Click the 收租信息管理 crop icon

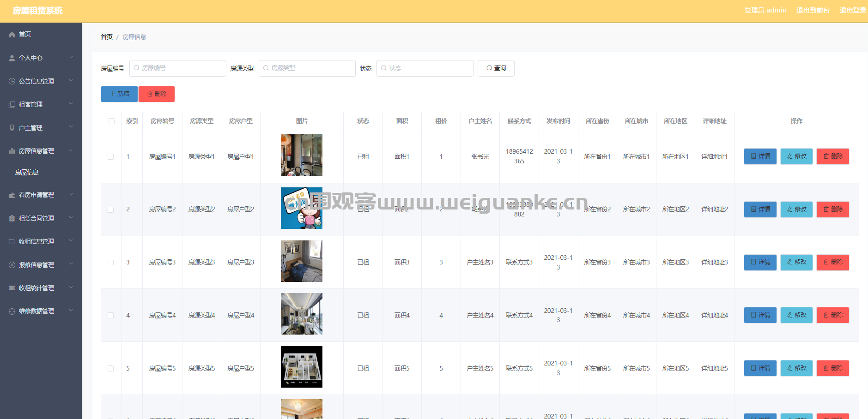click(12, 241)
